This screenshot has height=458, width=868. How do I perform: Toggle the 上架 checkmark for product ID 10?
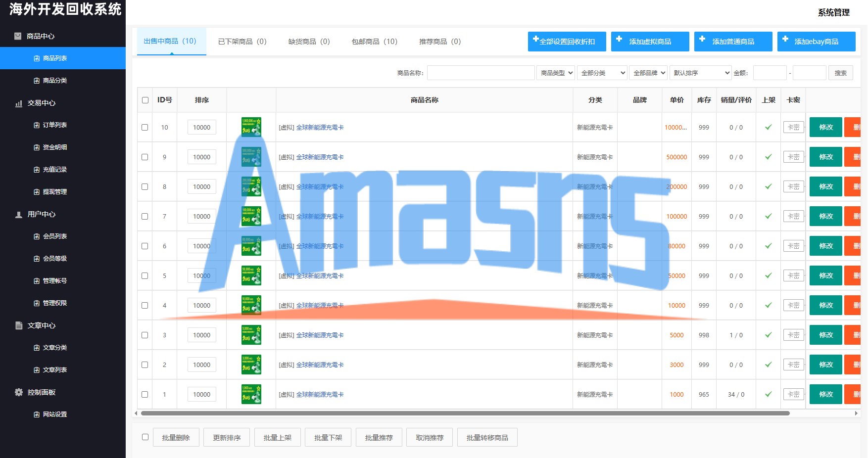[769, 127]
